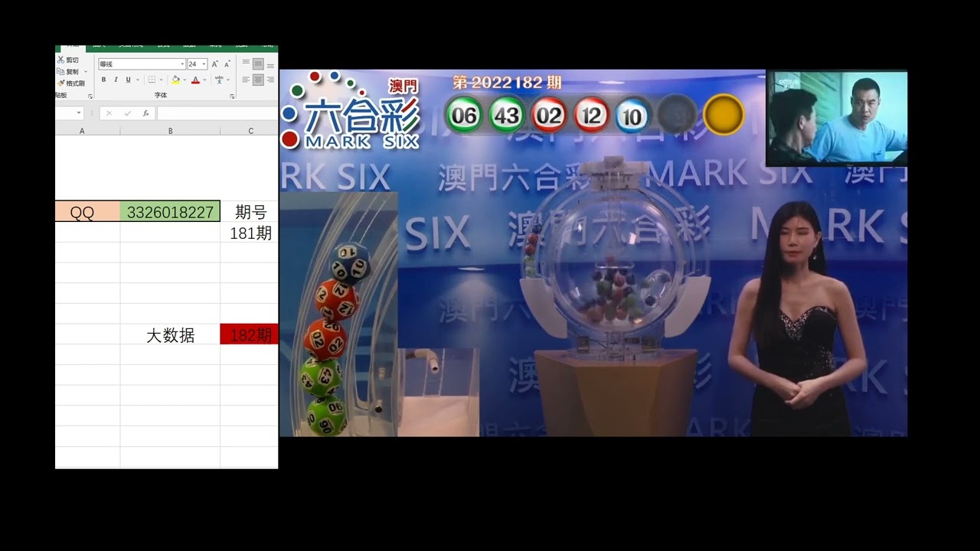Select the cell labeled 期号

[249, 212]
